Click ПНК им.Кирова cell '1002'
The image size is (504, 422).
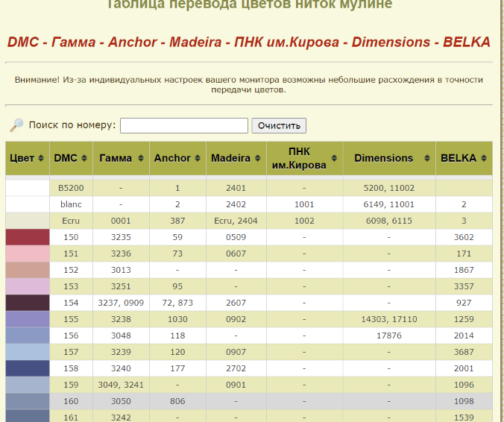(x=304, y=221)
